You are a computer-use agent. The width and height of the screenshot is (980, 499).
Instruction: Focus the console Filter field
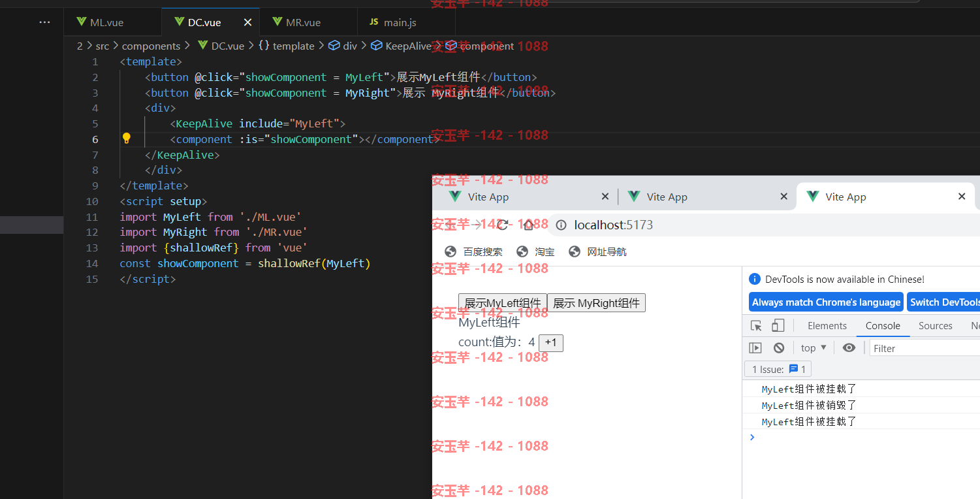pyautogui.click(x=925, y=348)
